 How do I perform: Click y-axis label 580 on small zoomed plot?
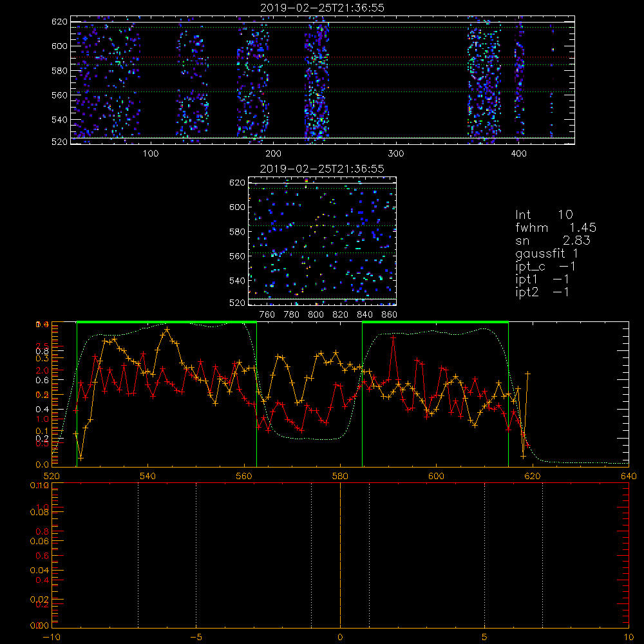tap(238, 232)
